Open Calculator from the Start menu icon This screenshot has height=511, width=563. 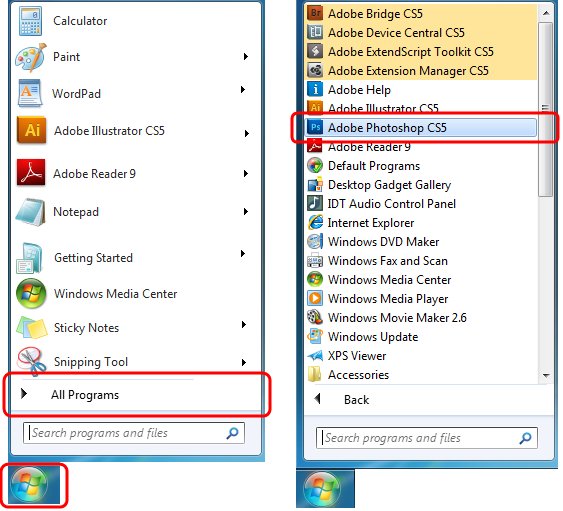[x=31, y=21]
